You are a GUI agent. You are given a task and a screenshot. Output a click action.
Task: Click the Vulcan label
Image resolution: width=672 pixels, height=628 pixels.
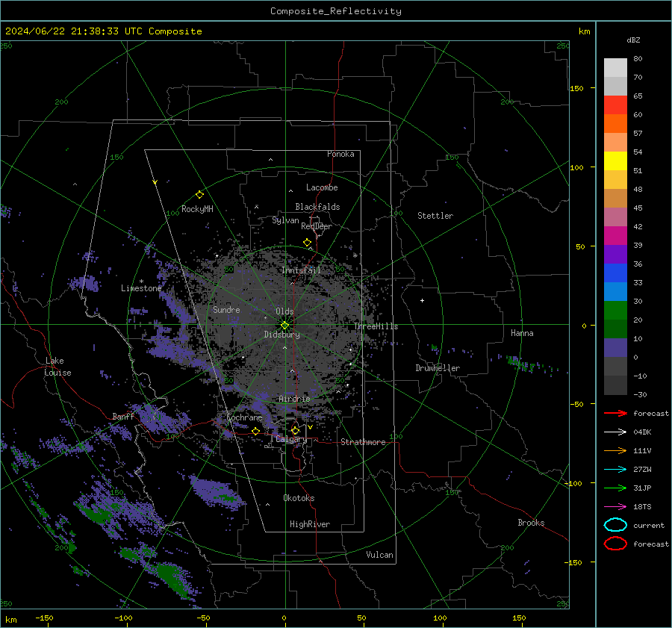pos(379,555)
